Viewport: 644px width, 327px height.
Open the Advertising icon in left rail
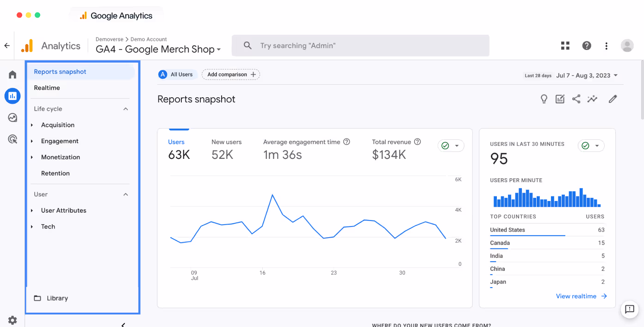12,139
